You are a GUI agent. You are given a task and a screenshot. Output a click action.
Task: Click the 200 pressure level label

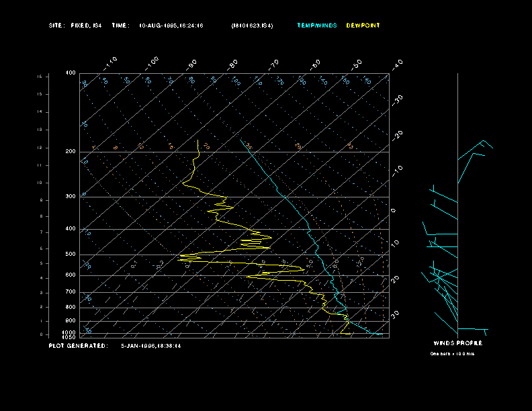coord(71,152)
